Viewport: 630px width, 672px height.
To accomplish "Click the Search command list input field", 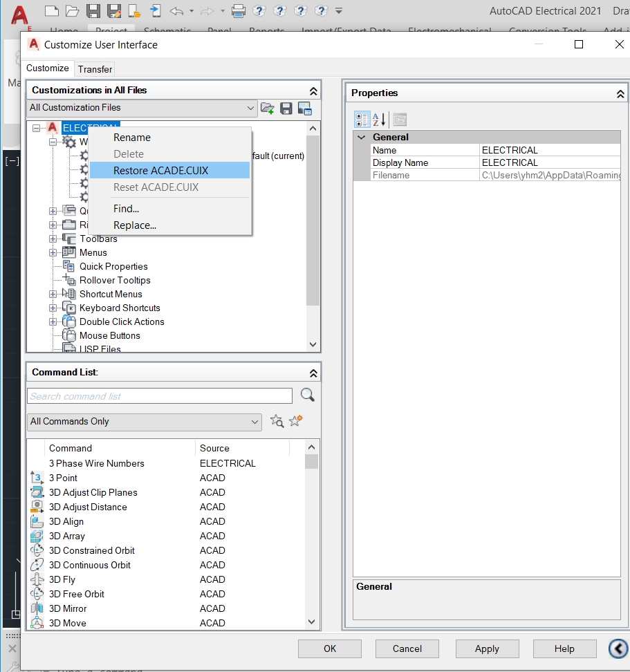I will (x=159, y=395).
